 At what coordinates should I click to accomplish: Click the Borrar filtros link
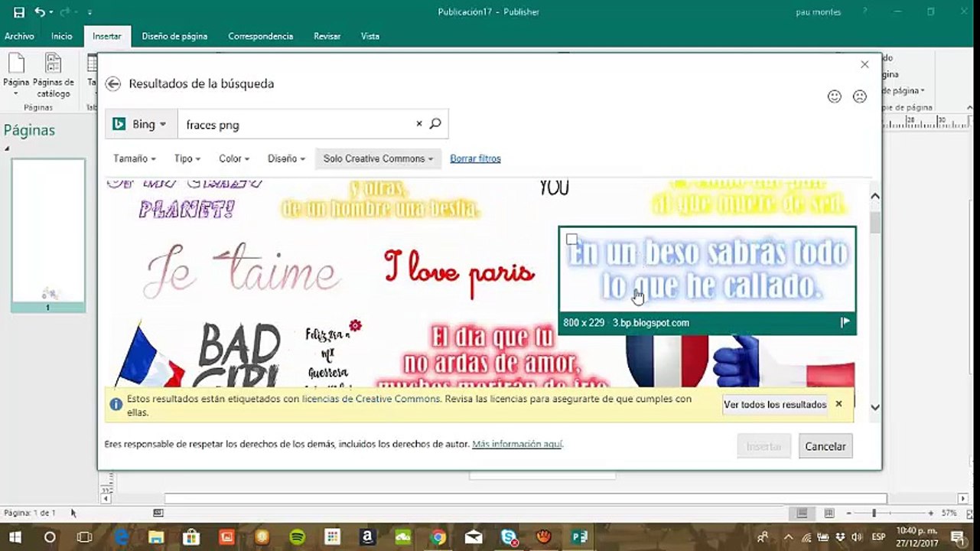click(475, 158)
